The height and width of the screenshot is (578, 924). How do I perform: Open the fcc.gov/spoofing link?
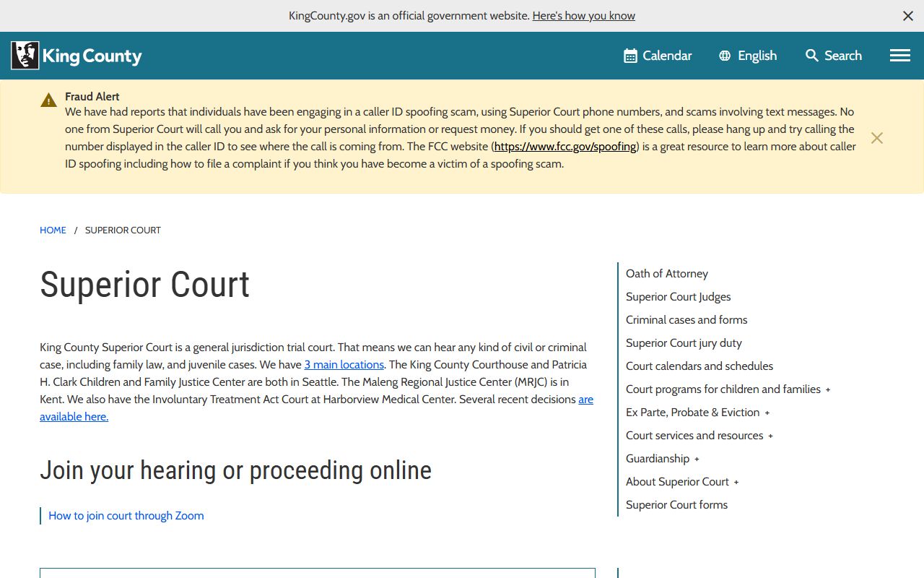coord(565,147)
